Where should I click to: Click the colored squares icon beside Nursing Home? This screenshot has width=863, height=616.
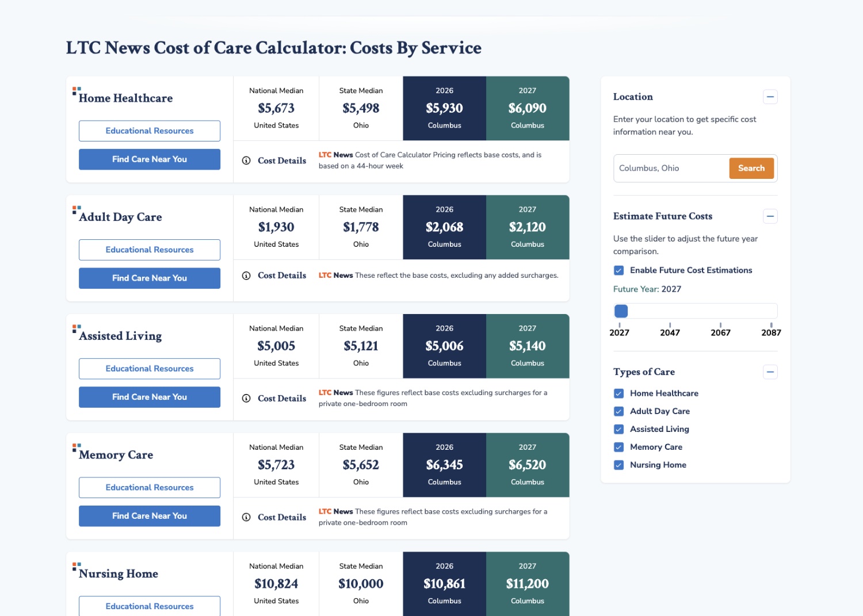76,567
